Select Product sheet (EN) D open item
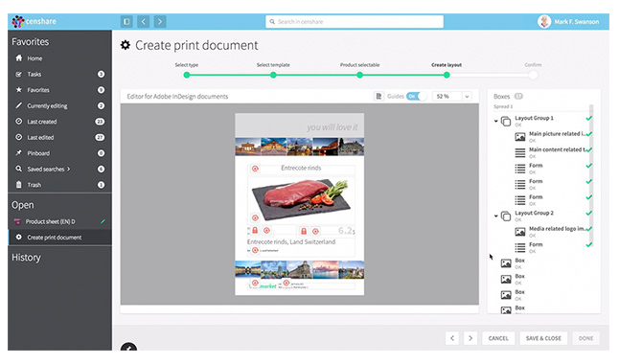The height and width of the screenshot is (364, 619). (x=50, y=221)
